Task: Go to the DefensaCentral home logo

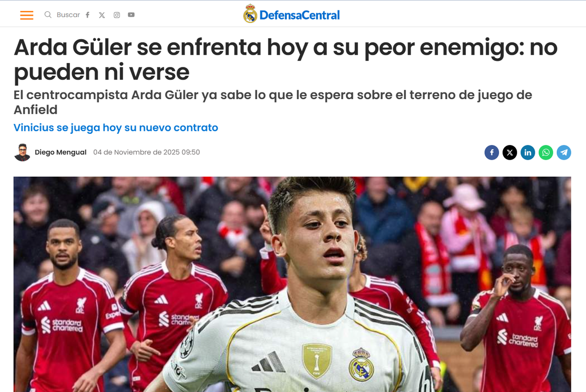Action: [292, 14]
